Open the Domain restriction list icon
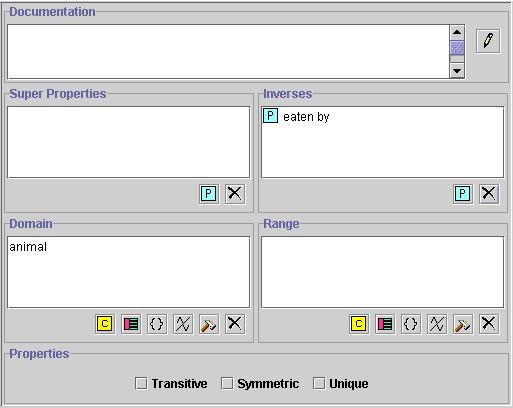The image size is (513, 408). [131, 324]
